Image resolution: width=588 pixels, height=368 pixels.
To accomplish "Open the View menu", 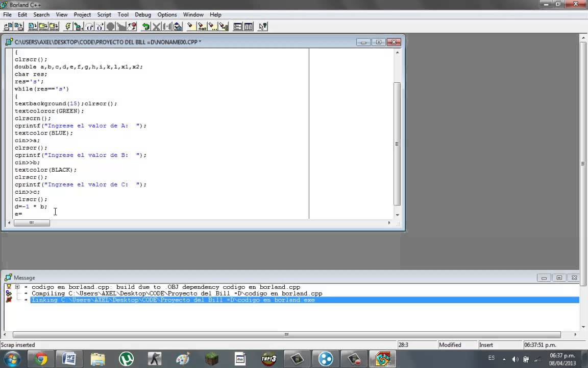I will [61, 15].
